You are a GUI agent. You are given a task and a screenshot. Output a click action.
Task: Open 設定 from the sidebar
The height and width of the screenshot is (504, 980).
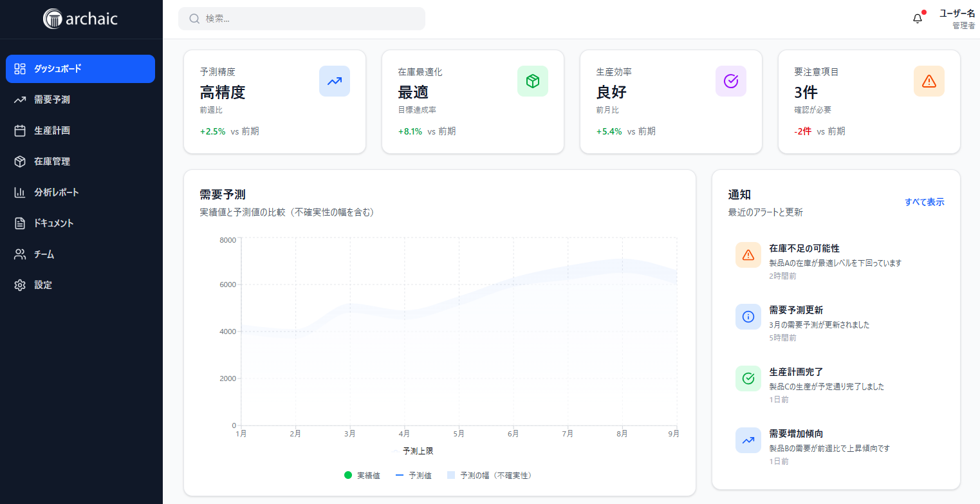coord(42,285)
